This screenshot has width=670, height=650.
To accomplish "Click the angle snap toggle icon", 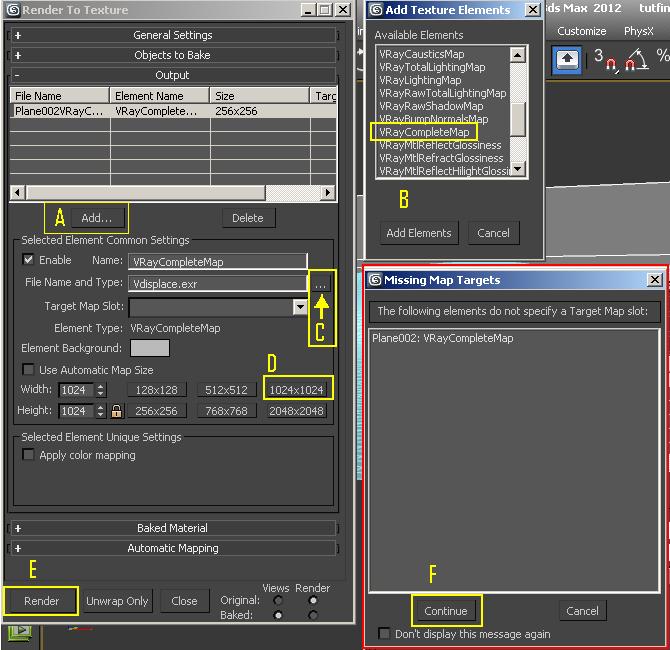I will click(638, 59).
